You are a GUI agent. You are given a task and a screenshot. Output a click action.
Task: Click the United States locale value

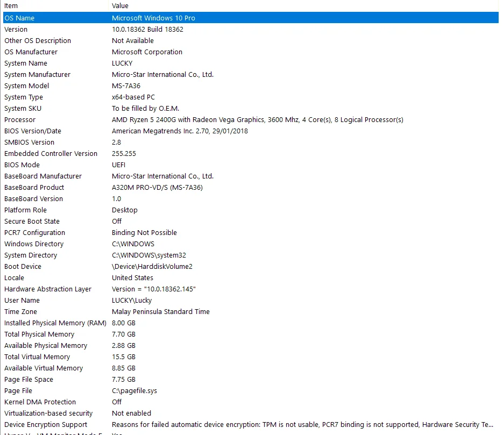pos(132,277)
